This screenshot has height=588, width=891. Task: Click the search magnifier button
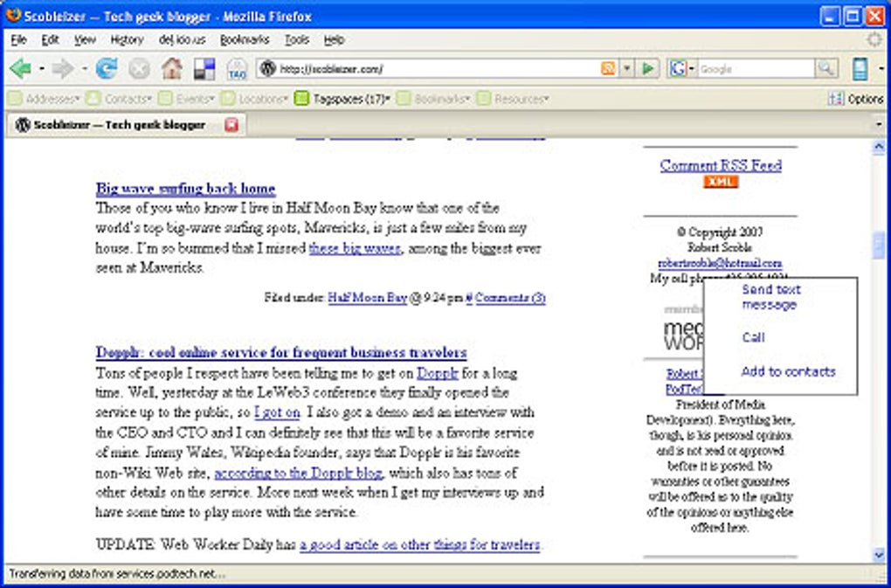pos(825,69)
